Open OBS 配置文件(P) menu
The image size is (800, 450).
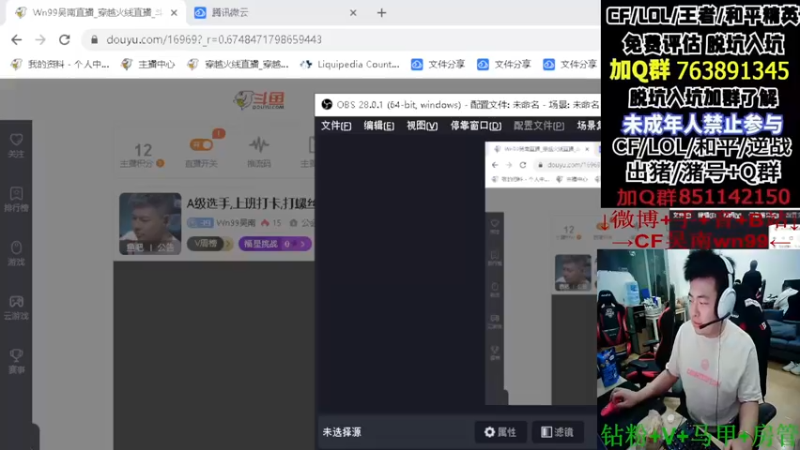click(x=539, y=126)
